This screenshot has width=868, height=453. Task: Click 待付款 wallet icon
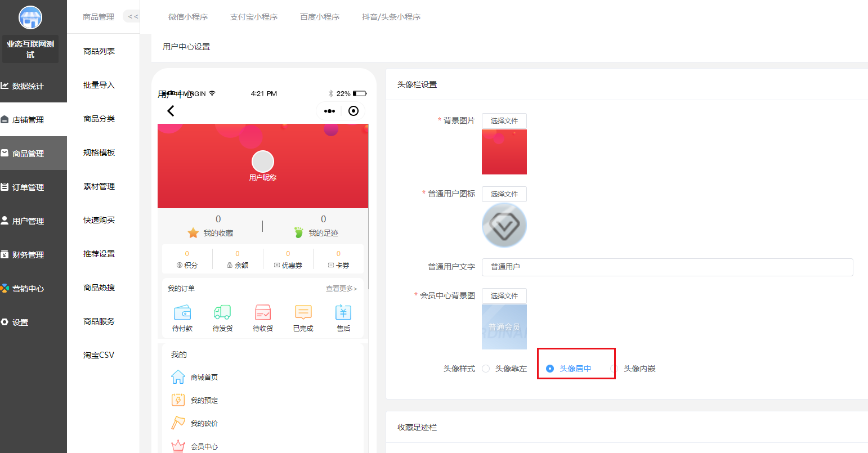[x=182, y=312]
